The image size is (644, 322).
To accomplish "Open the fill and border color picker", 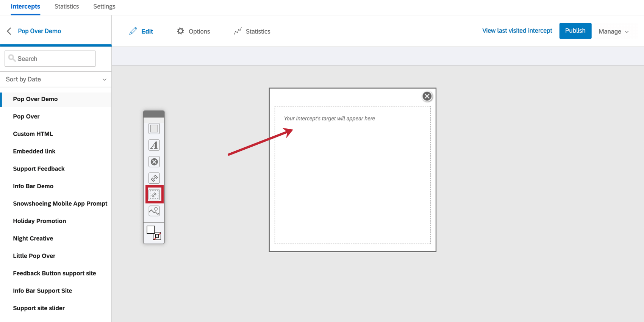I will [x=154, y=233].
